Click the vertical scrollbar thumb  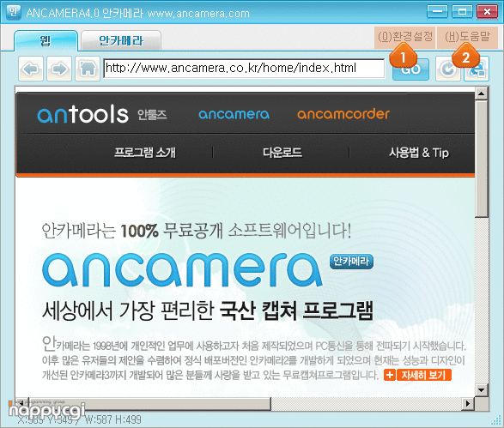(x=481, y=159)
